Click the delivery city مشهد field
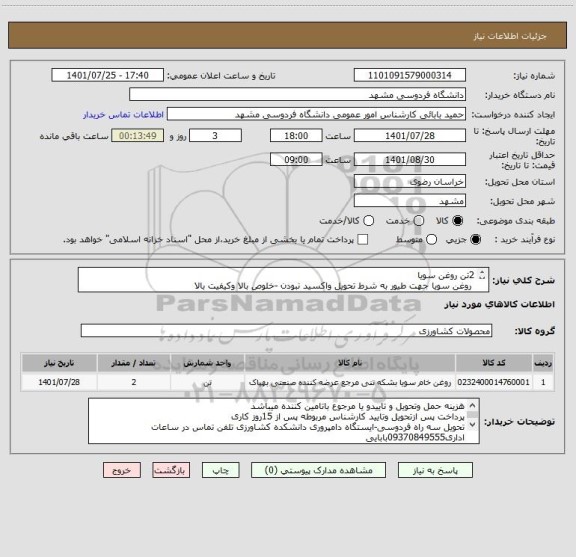 (410, 201)
